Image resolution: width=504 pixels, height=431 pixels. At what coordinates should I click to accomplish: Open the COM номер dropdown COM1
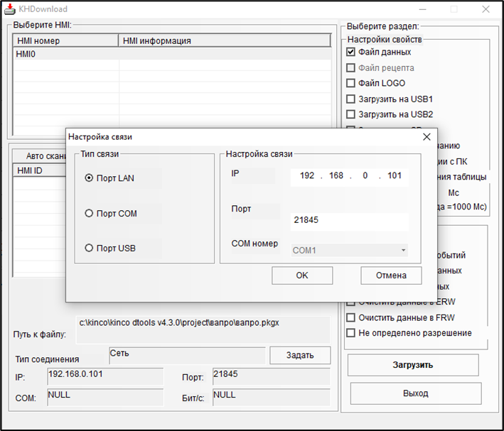coord(350,250)
